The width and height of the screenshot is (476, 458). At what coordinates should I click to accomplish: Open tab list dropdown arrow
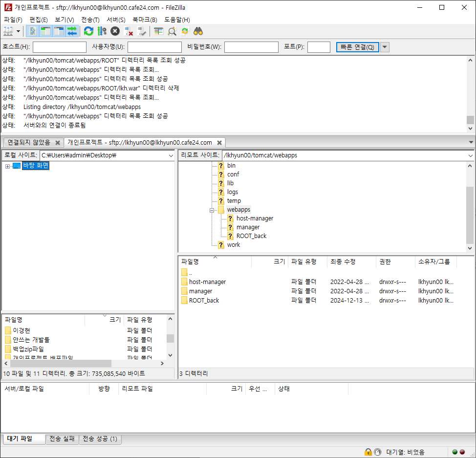[471, 142]
